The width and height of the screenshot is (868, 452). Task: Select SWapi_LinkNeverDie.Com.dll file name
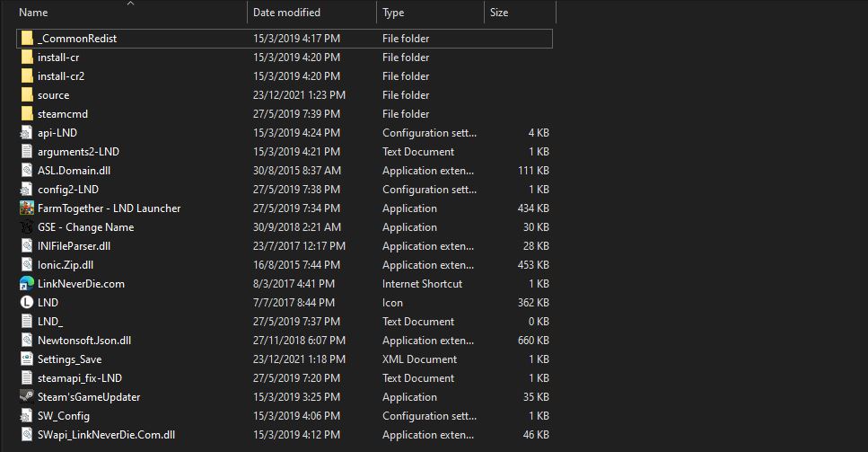[106, 435]
